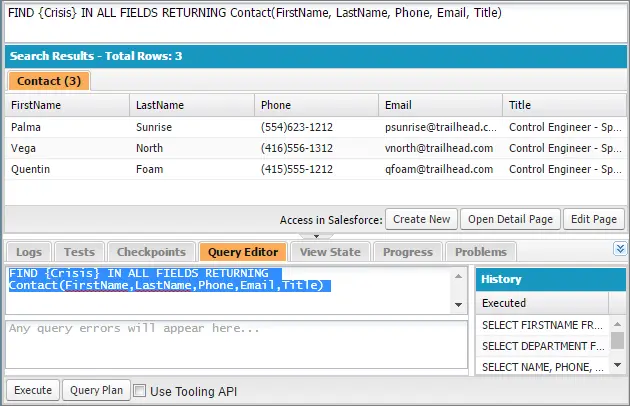Screen dimensions: 630x406
Task: Click the Execute button
Action: (x=33, y=390)
